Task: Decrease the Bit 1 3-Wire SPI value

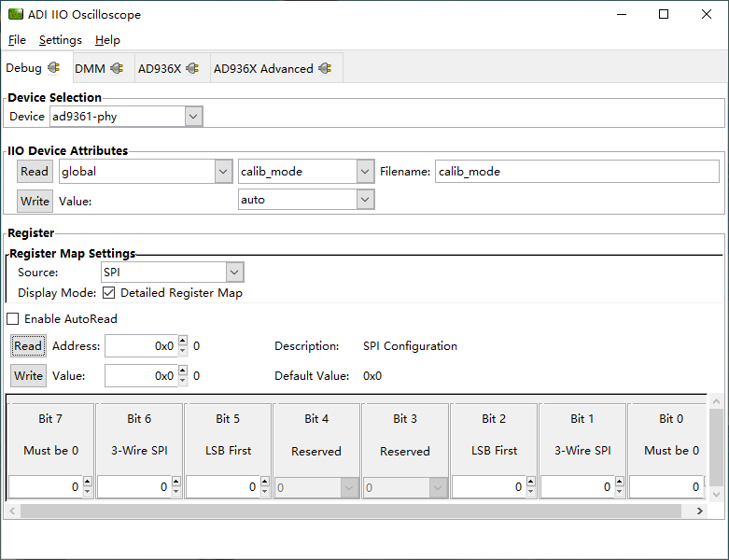Action: (619, 492)
